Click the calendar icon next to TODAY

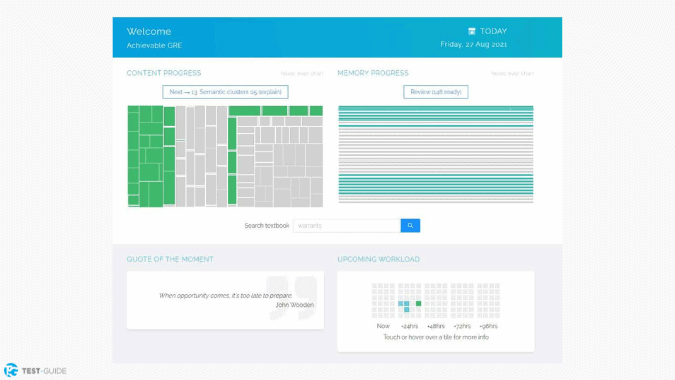[x=472, y=31]
